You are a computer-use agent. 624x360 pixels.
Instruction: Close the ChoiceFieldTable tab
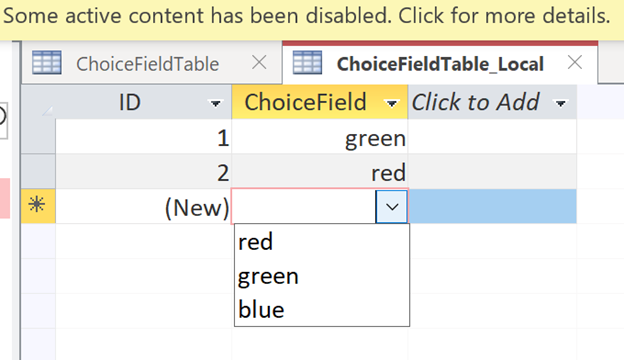point(259,62)
